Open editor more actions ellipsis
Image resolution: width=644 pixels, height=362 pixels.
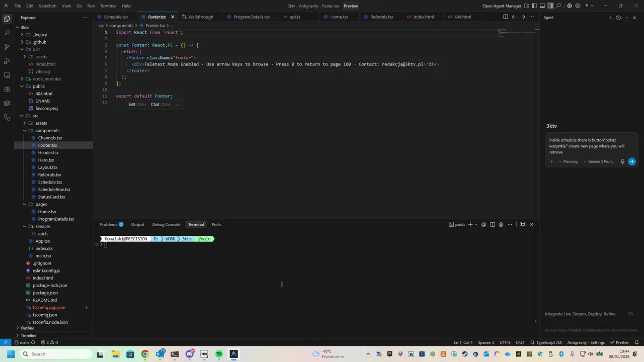pos(532,17)
